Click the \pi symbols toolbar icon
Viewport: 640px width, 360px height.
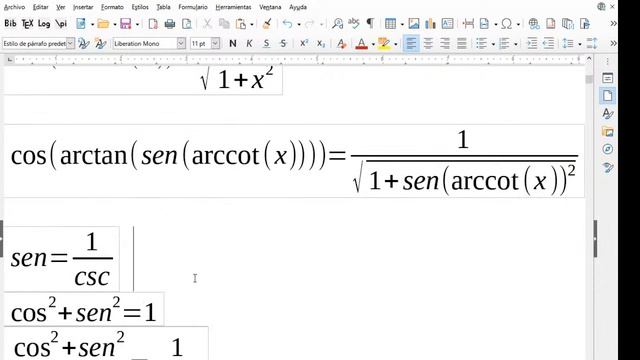click(x=61, y=24)
